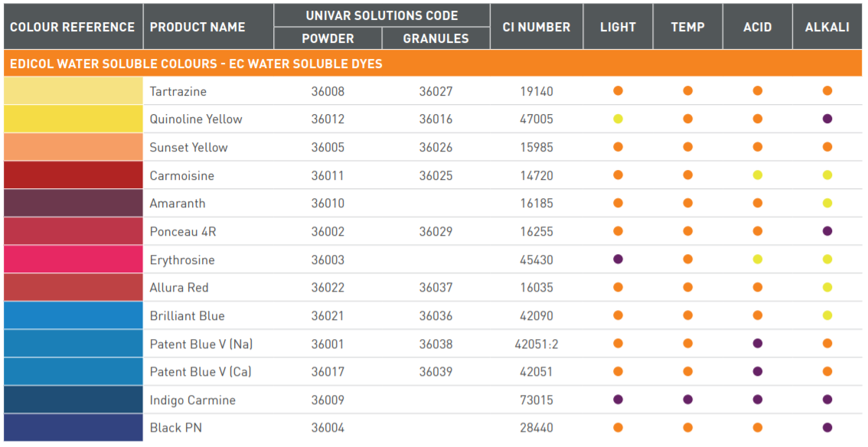Click granules code 36029

click(436, 232)
